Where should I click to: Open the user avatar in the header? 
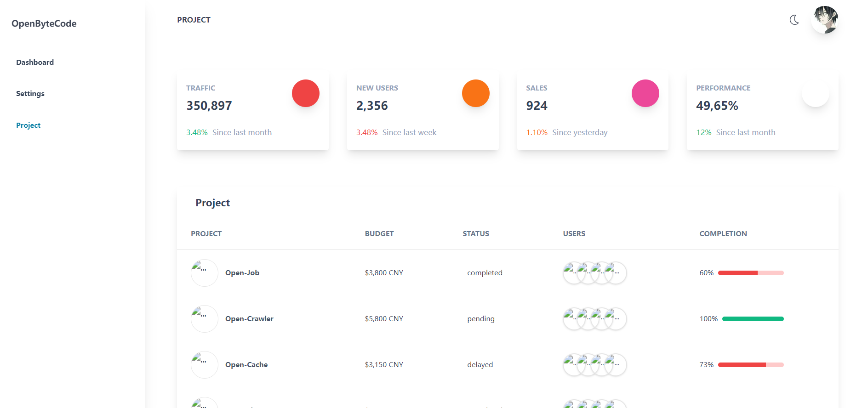point(825,20)
